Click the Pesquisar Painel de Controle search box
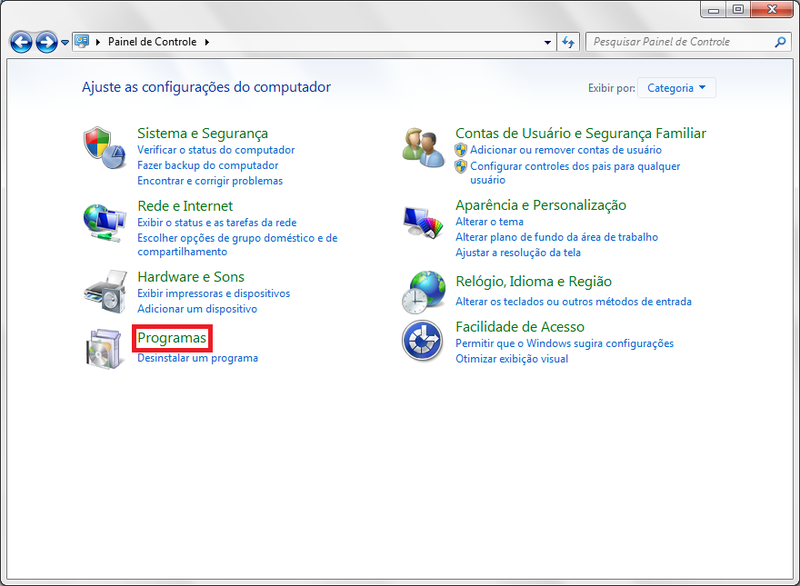The height and width of the screenshot is (586, 800). 680,42
